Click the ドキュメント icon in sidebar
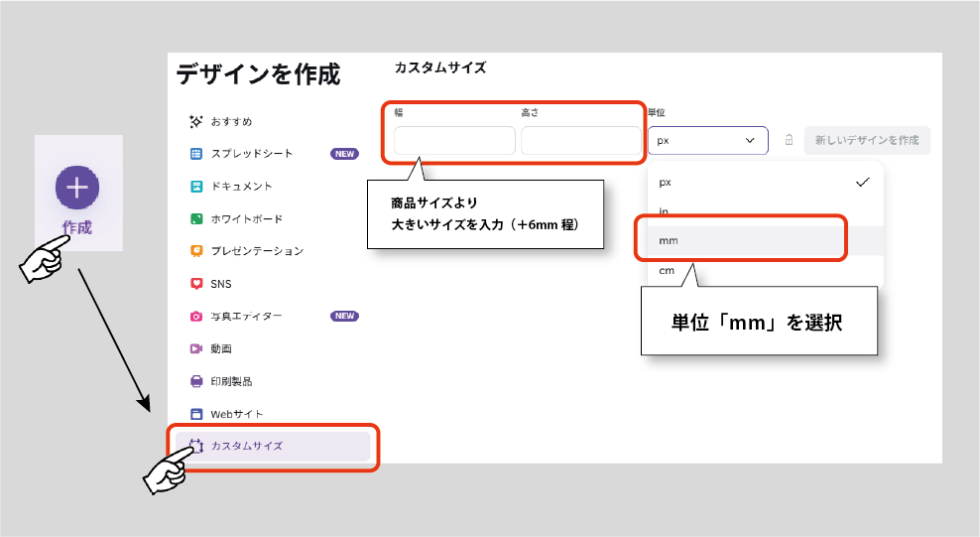This screenshot has width=980, height=537. point(196,187)
